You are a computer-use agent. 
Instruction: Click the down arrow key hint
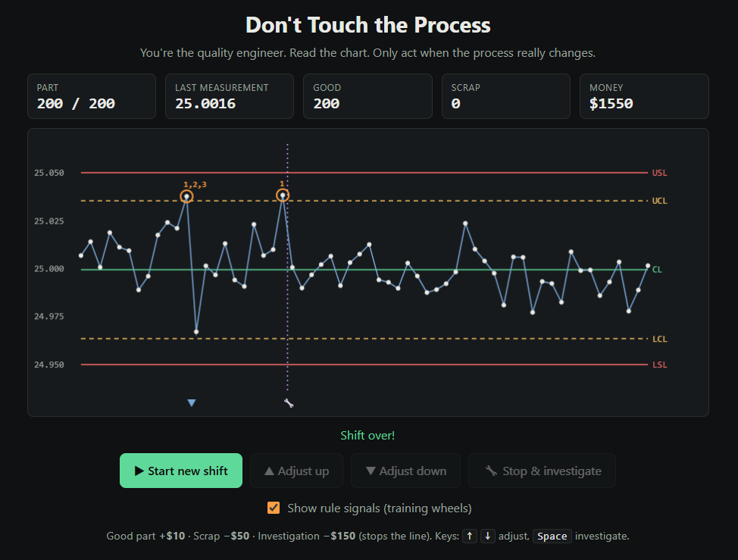(x=488, y=536)
